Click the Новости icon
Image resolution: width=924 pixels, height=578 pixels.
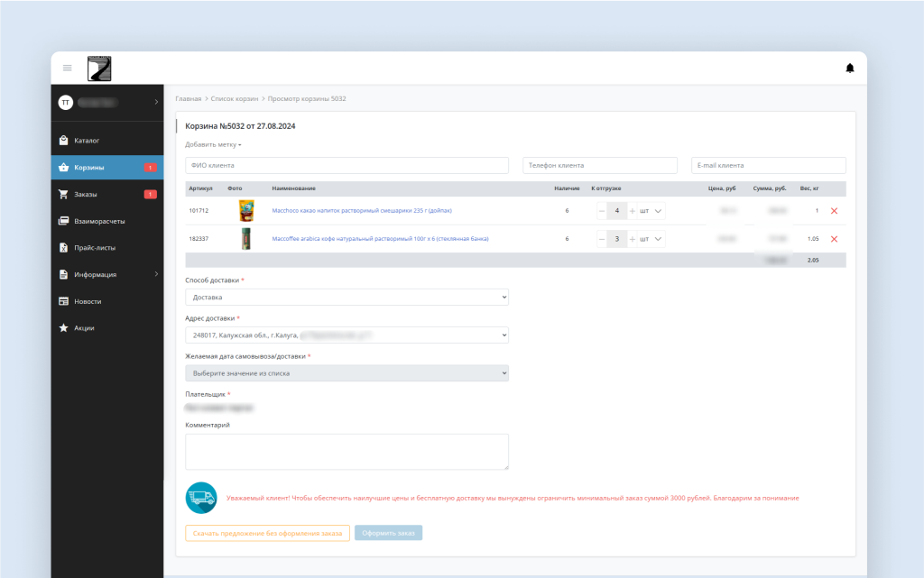(x=64, y=301)
